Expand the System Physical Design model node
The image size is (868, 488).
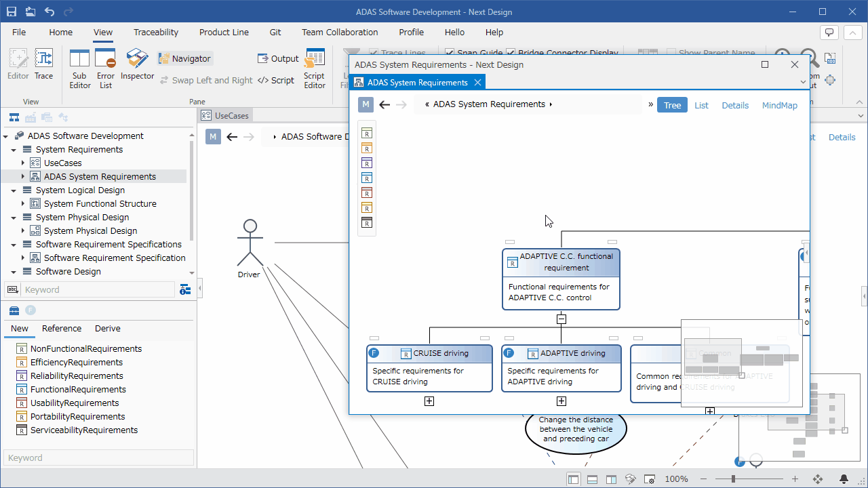click(22, 231)
